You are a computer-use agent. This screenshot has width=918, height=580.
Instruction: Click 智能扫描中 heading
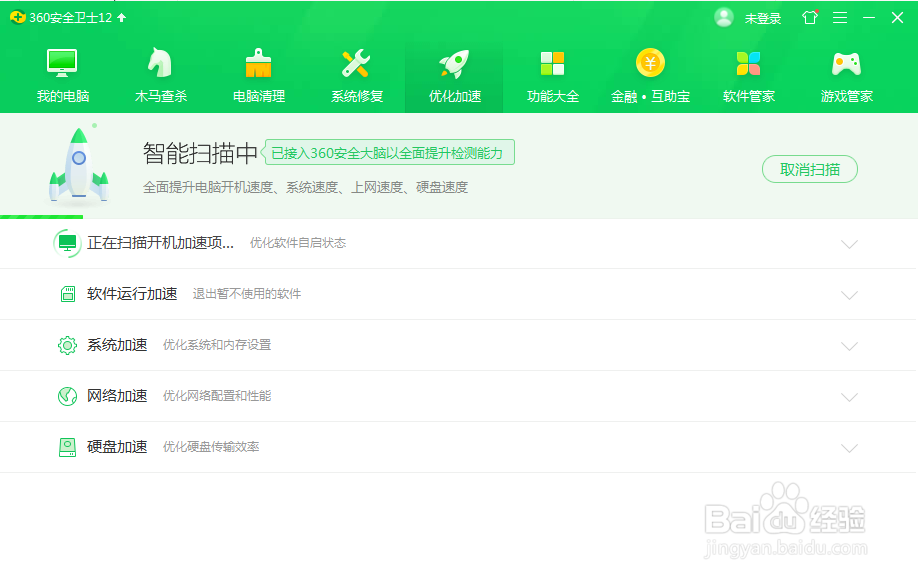(200, 153)
